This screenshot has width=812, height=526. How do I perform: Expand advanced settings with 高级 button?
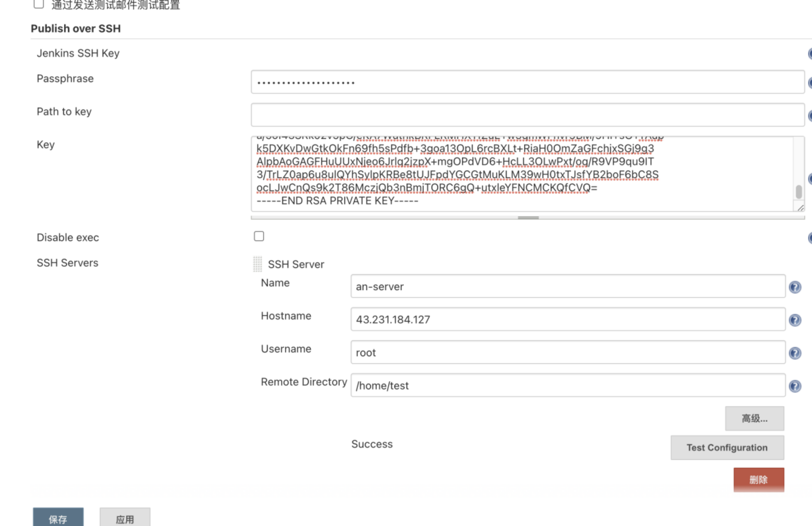pyautogui.click(x=754, y=418)
